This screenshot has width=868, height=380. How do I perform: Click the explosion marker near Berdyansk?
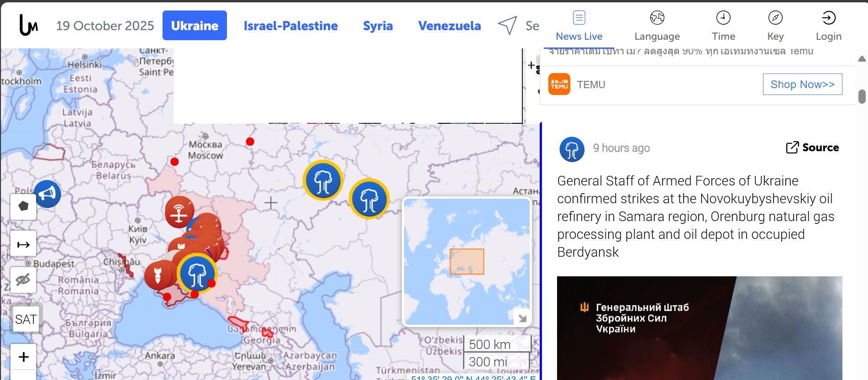(x=197, y=273)
